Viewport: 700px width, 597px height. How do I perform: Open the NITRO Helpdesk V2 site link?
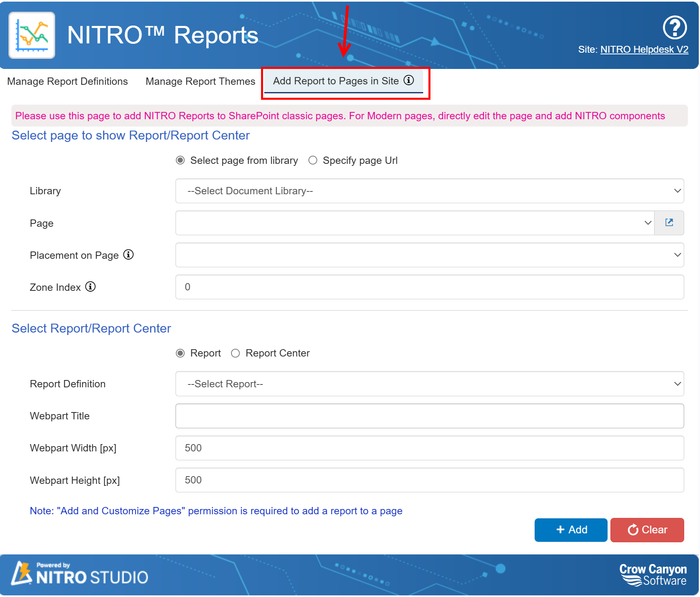click(644, 49)
